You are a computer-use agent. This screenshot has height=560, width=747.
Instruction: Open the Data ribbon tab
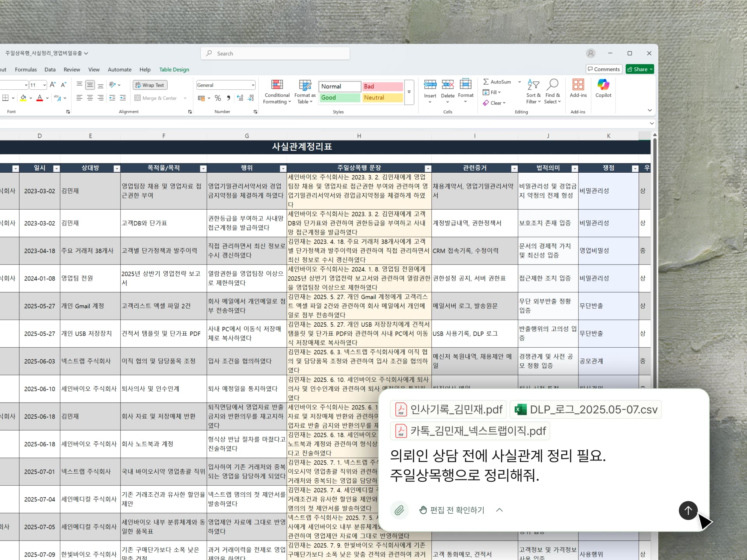(x=50, y=69)
